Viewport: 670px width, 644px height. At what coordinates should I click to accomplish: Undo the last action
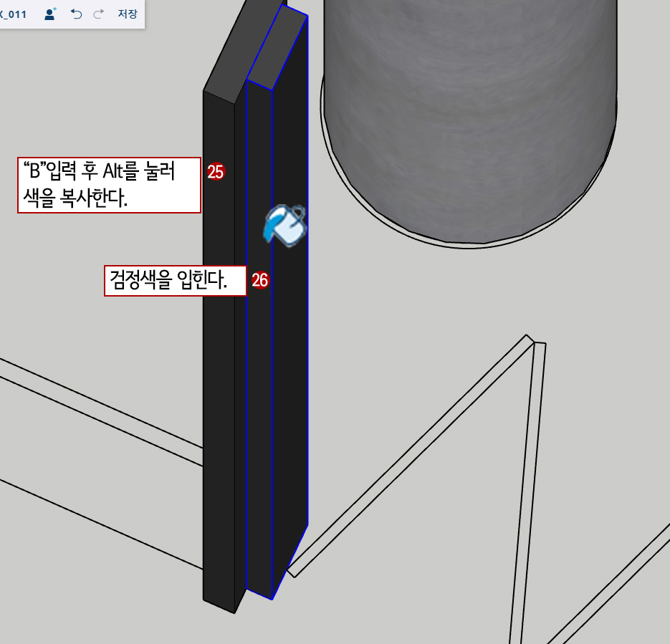(x=76, y=14)
